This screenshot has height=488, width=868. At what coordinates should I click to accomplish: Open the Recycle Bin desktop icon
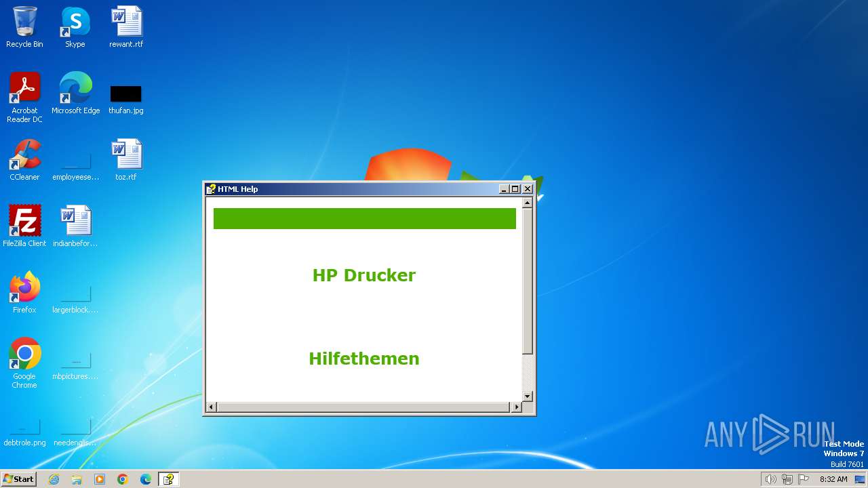coord(24,27)
